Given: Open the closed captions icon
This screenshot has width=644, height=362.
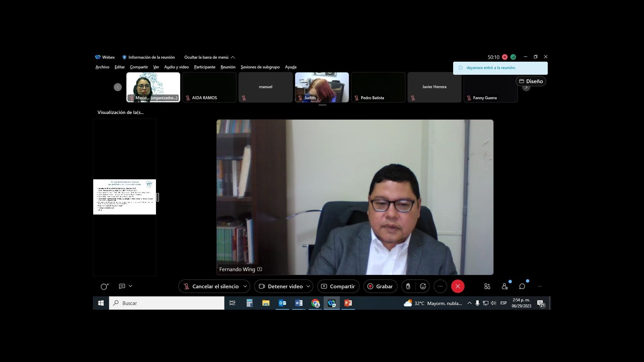Looking at the screenshot, I should [x=122, y=286].
